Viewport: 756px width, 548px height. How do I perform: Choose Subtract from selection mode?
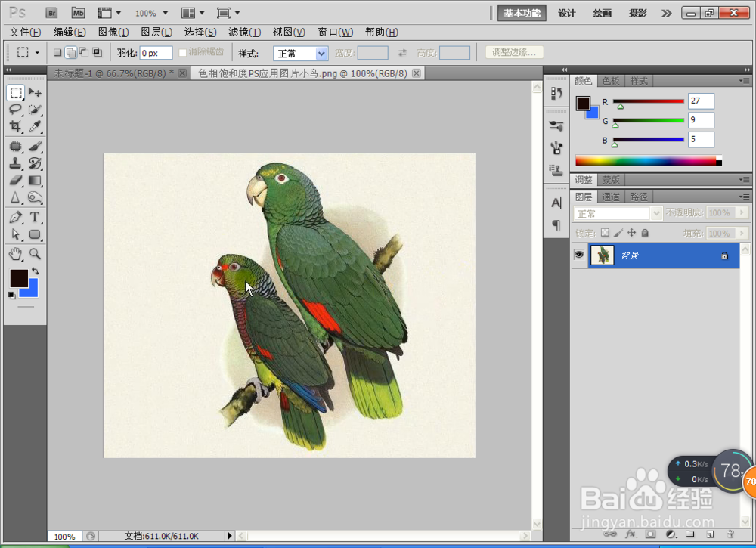pyautogui.click(x=83, y=52)
